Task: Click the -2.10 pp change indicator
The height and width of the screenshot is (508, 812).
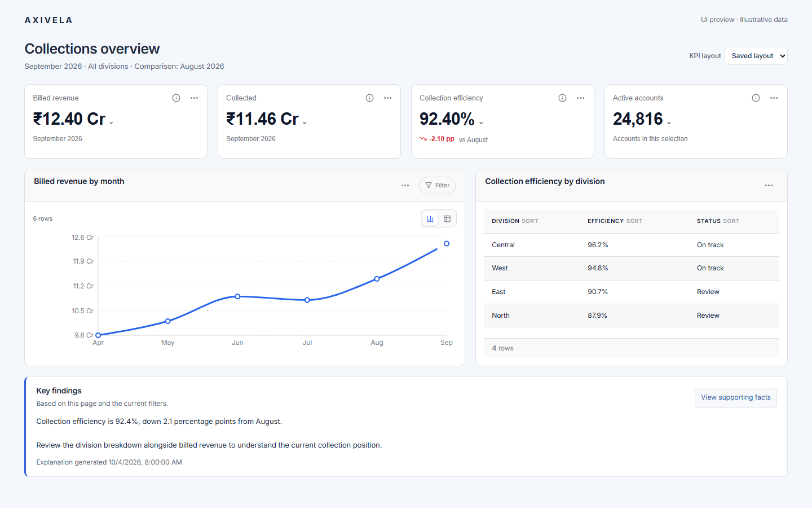Action: coord(437,139)
